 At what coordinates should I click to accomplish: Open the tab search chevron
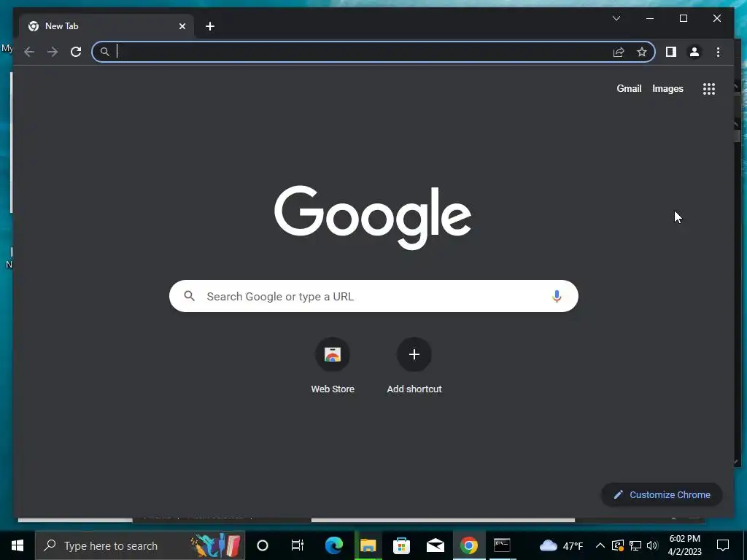pos(616,18)
